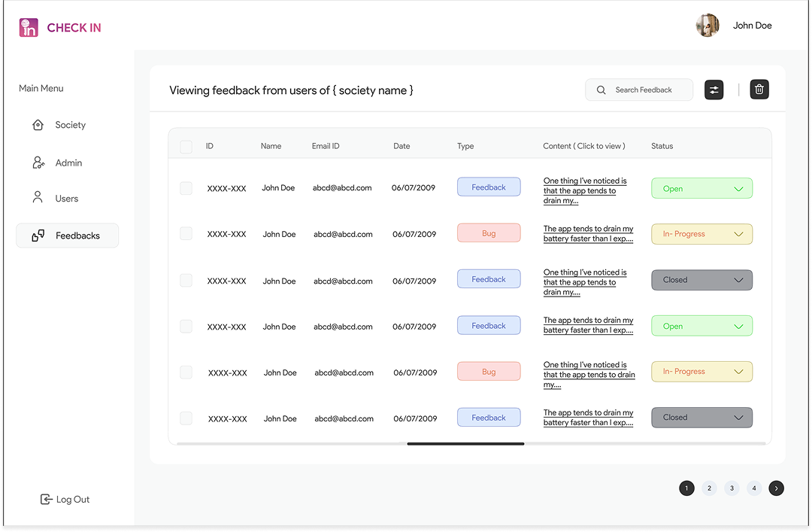Tick checkbox of Open row starting 'One thing'
The width and height of the screenshot is (812, 532).
point(186,188)
